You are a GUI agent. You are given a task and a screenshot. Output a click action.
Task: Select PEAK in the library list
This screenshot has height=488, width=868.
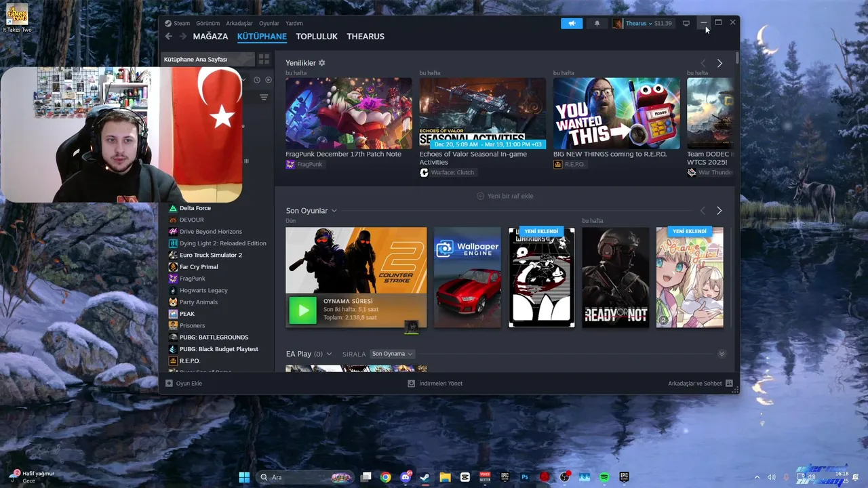[186, 314]
